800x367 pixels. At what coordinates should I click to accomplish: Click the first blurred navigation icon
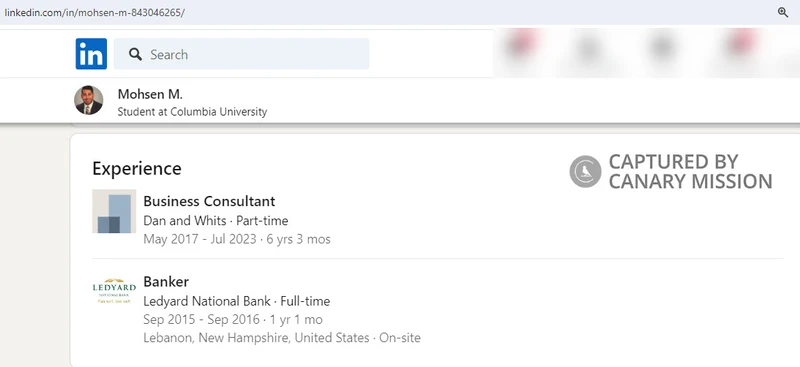pos(519,47)
